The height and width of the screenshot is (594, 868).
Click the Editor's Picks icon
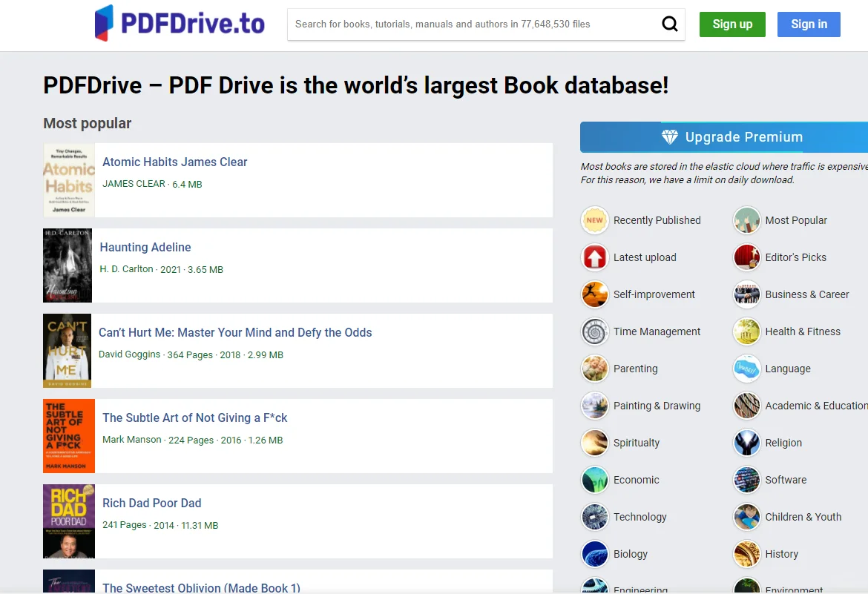click(747, 257)
